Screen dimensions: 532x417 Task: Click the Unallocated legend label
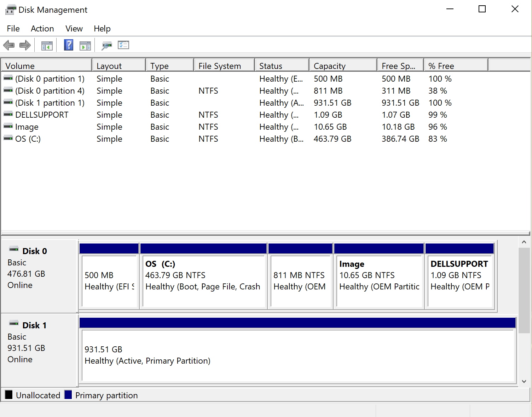pyautogui.click(x=38, y=395)
